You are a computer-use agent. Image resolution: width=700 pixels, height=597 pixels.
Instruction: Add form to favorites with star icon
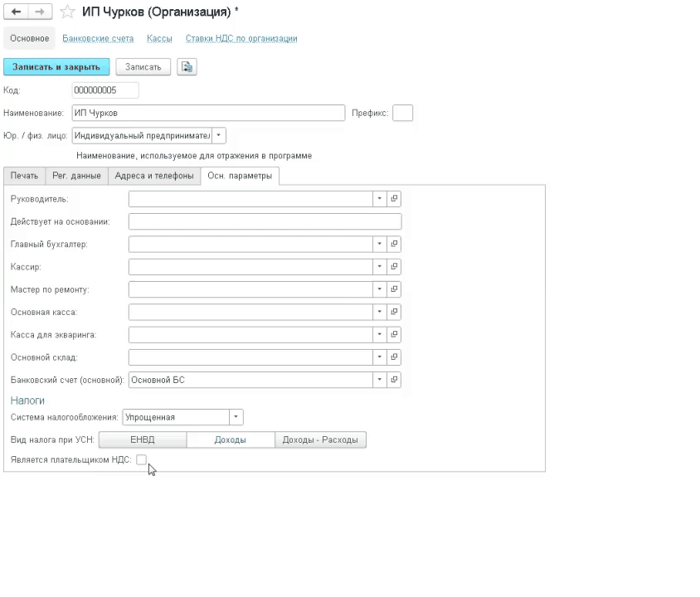(68, 12)
